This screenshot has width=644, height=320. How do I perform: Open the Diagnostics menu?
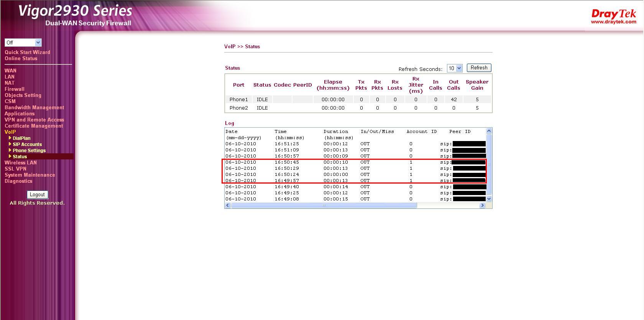[x=18, y=181]
